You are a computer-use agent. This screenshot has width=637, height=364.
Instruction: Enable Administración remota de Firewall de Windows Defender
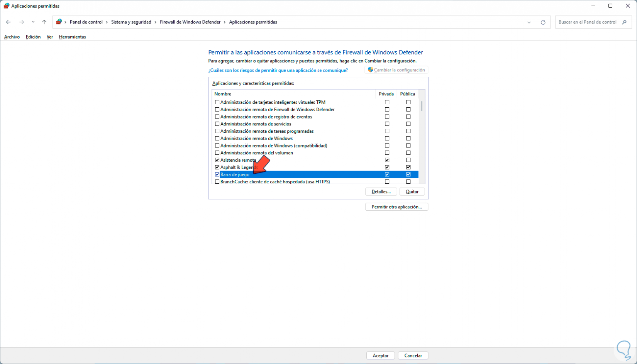pos(217,110)
